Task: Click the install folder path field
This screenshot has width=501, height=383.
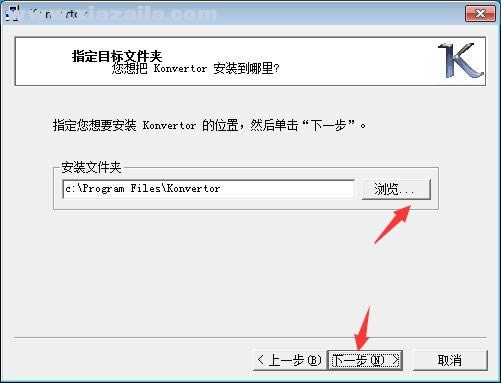Action: pyautogui.click(x=208, y=189)
